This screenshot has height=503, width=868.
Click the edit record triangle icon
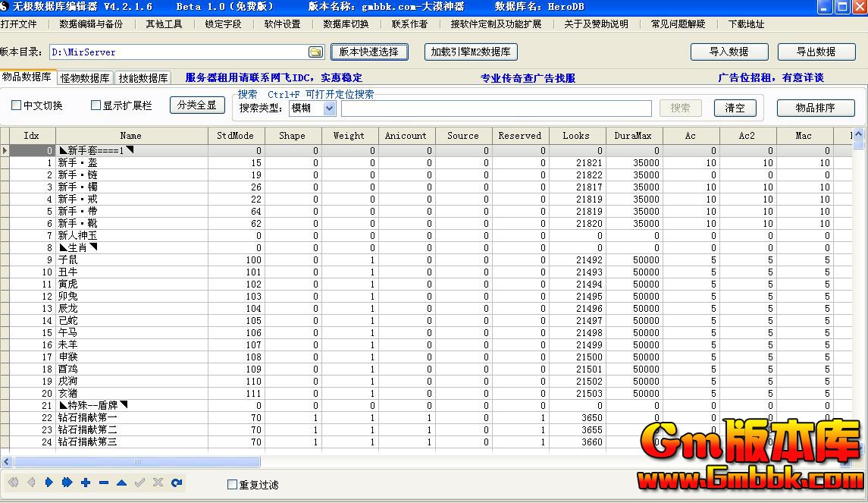point(122,483)
